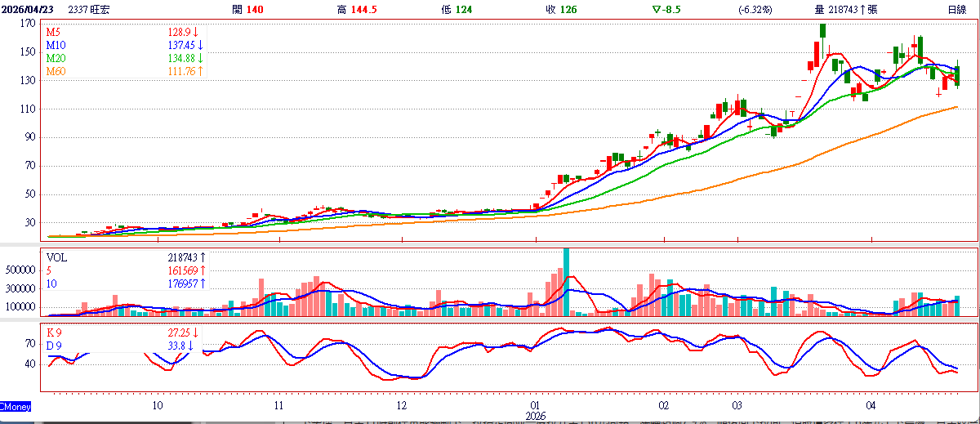The height and width of the screenshot is (424, 980).
Task: Click the D9 down arrow indicator
Action: pyautogui.click(x=190, y=346)
